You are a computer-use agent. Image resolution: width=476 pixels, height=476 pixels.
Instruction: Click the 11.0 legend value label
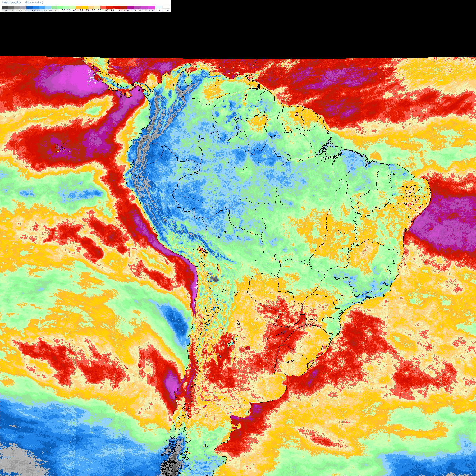(x=141, y=10)
